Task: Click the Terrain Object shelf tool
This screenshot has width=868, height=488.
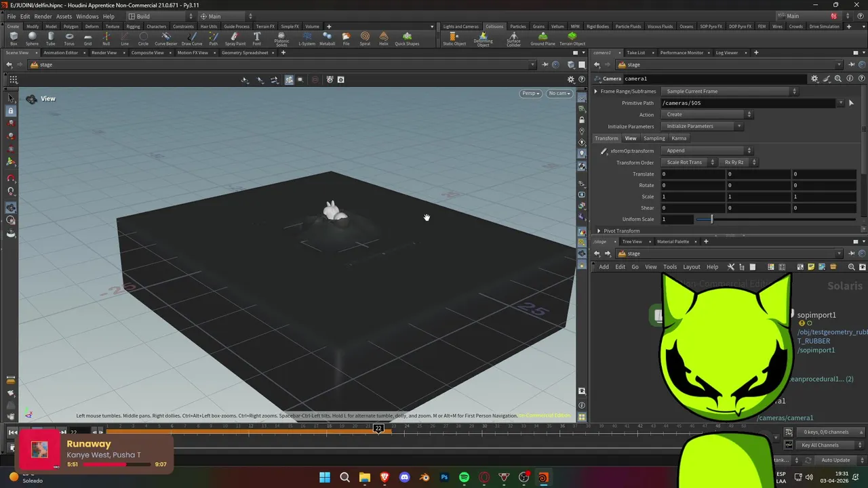Action: point(572,39)
